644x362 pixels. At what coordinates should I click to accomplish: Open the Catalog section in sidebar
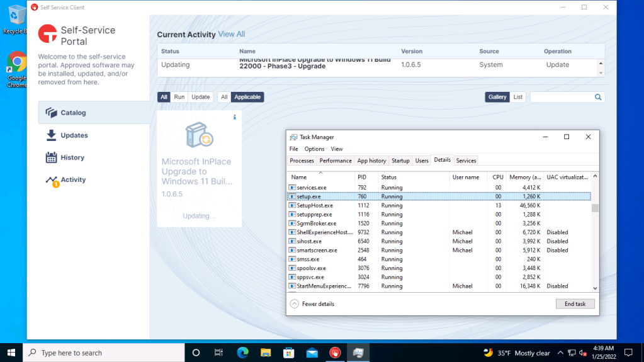(73, 113)
